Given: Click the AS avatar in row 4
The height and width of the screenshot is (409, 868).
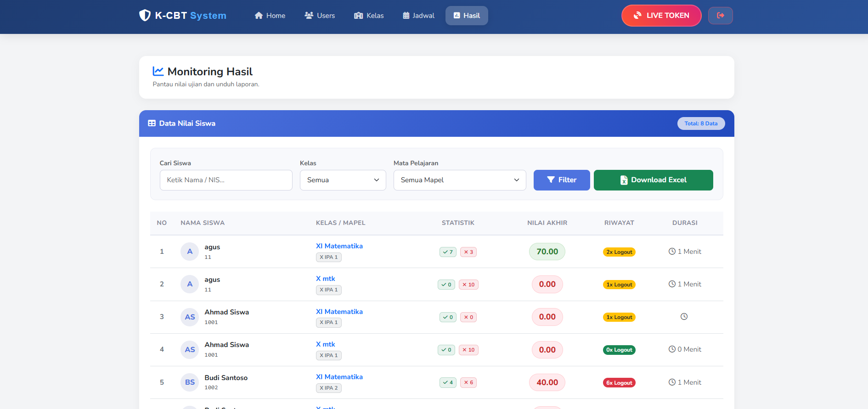Looking at the screenshot, I should [190, 350].
